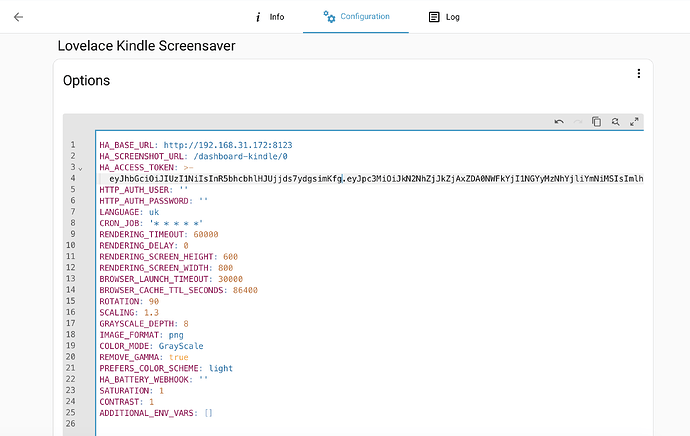Click the CONTRAST value 1
Image resolution: width=690 pixels, height=436 pixels.
(151, 402)
